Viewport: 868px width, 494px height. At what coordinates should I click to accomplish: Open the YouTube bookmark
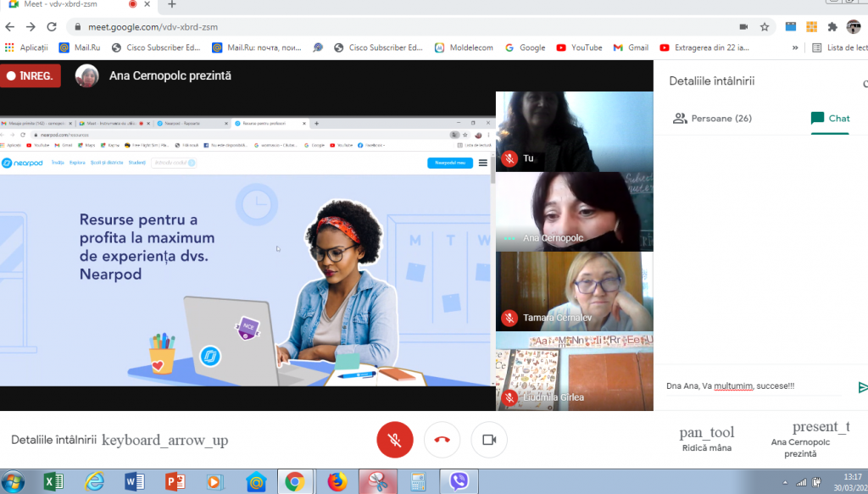[579, 47]
